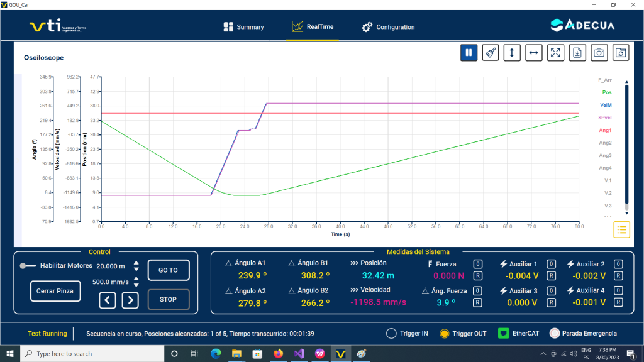Toggle the Habilitar Motores switch
Image resolution: width=644 pixels, height=362 pixels.
pyautogui.click(x=28, y=266)
